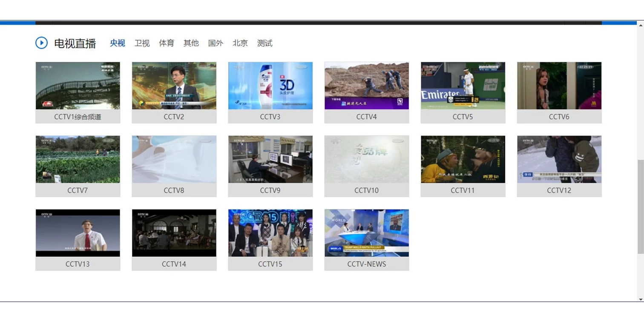644x322 pixels.
Task: Open the 体育 category tab
Action: (x=167, y=43)
